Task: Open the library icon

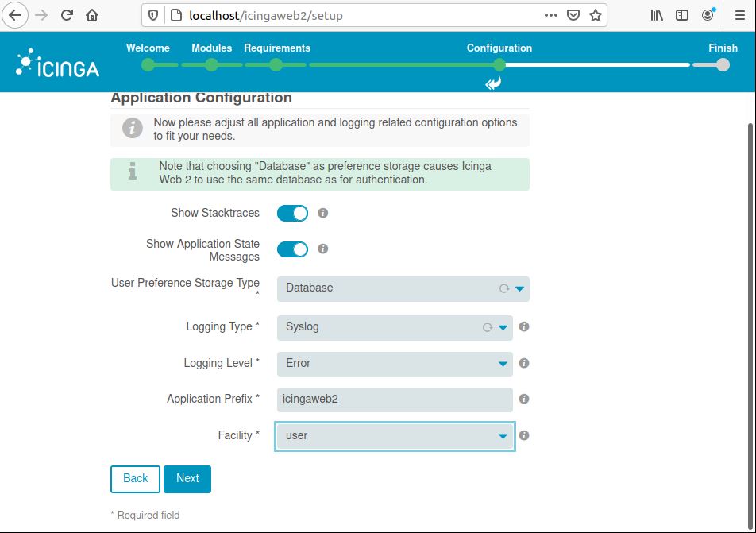Action: [x=657, y=15]
